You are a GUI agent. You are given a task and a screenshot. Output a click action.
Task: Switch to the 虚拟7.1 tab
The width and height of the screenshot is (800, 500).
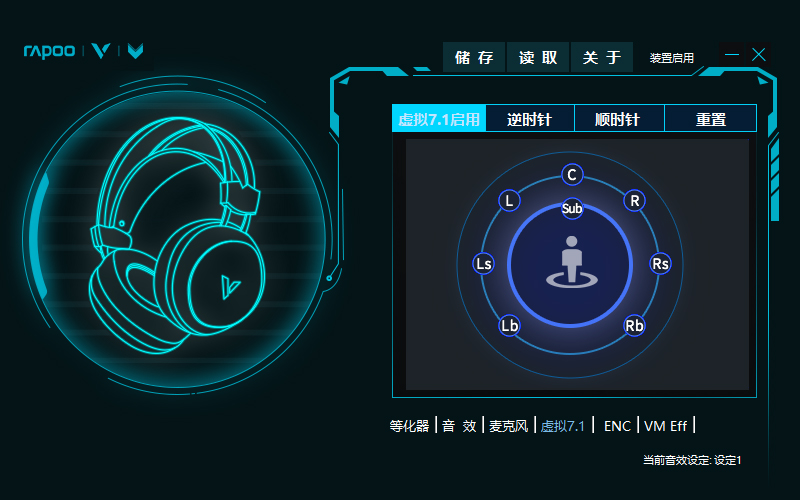pyautogui.click(x=563, y=426)
